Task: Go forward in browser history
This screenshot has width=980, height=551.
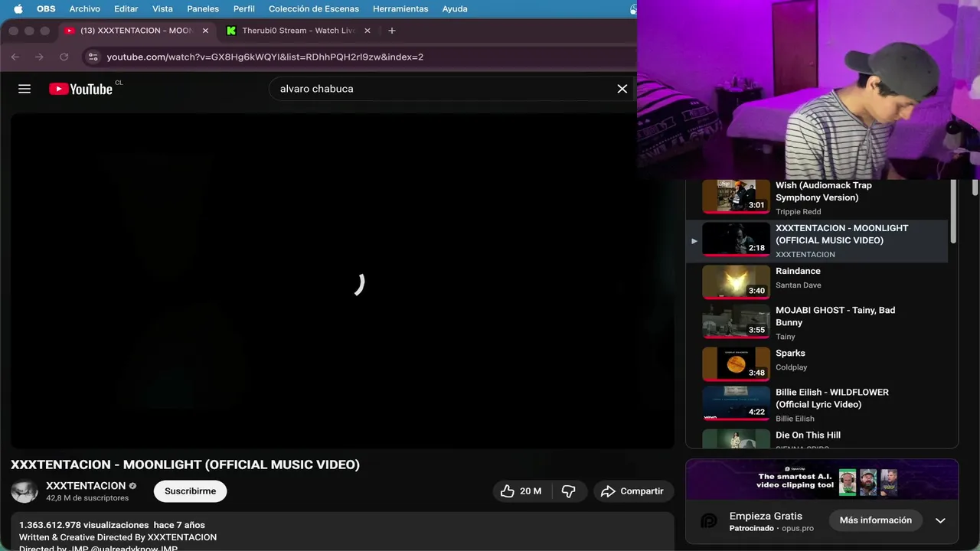Action: click(x=40, y=57)
